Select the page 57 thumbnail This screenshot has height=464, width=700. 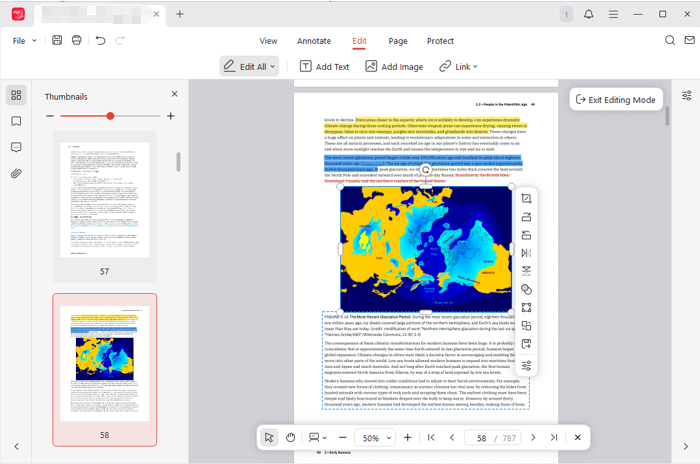pyautogui.click(x=105, y=199)
